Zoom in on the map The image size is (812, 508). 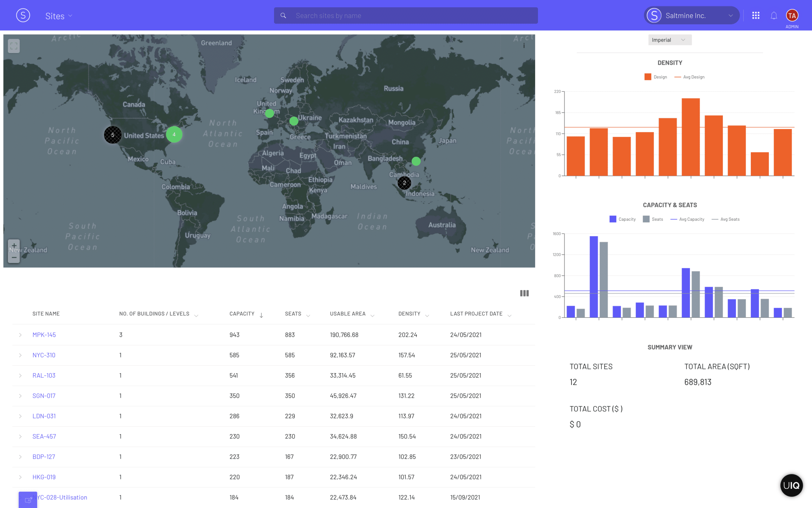[x=14, y=245]
